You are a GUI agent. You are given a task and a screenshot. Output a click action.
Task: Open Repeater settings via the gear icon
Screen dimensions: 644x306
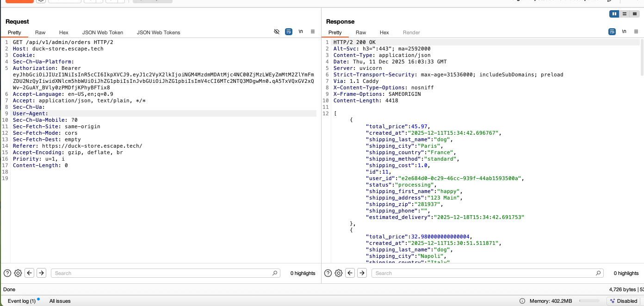pyautogui.click(x=18, y=273)
